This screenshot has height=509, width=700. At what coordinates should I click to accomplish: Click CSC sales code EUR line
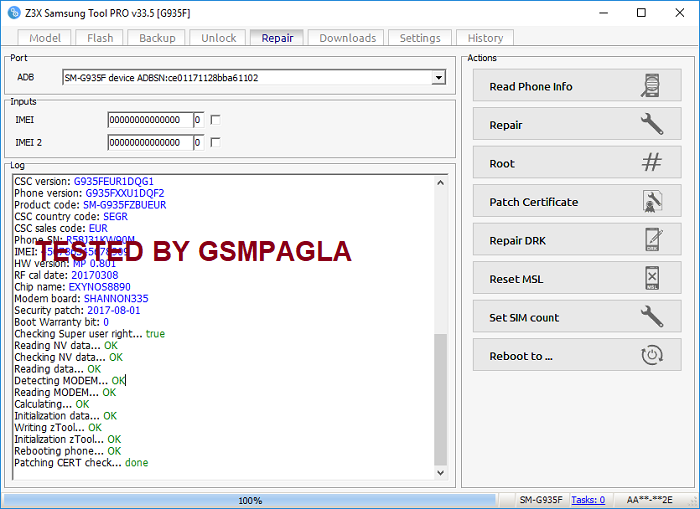click(x=61, y=228)
